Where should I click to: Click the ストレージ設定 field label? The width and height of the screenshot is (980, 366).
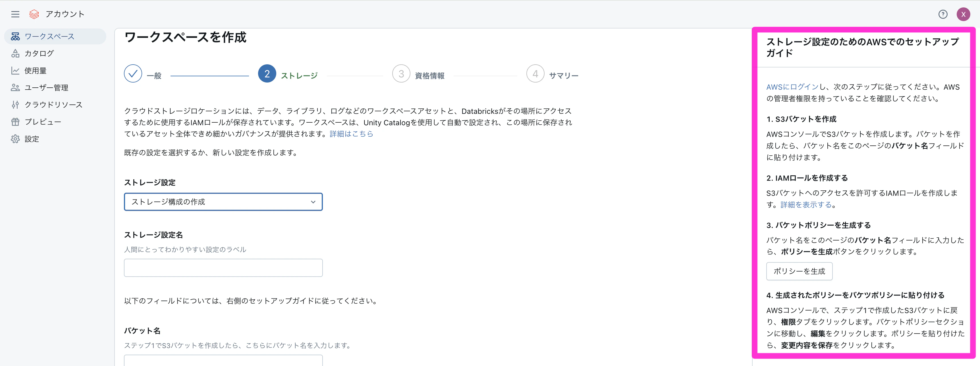pos(150,182)
